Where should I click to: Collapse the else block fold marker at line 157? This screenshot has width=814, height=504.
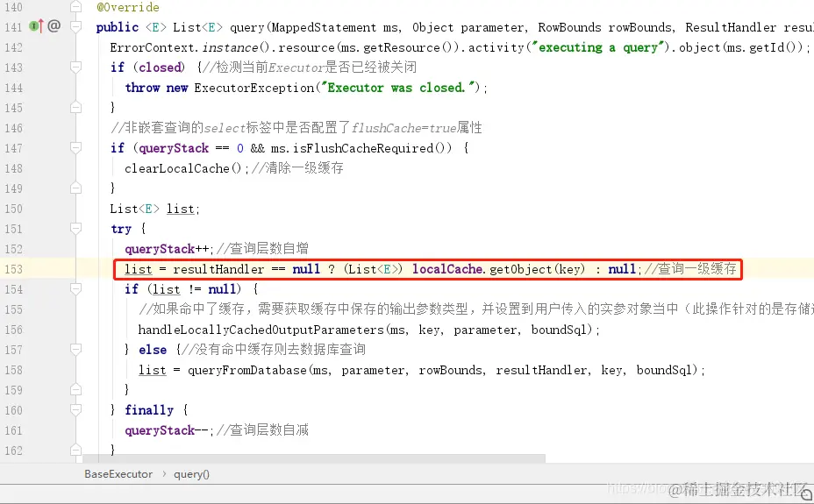tap(75, 350)
